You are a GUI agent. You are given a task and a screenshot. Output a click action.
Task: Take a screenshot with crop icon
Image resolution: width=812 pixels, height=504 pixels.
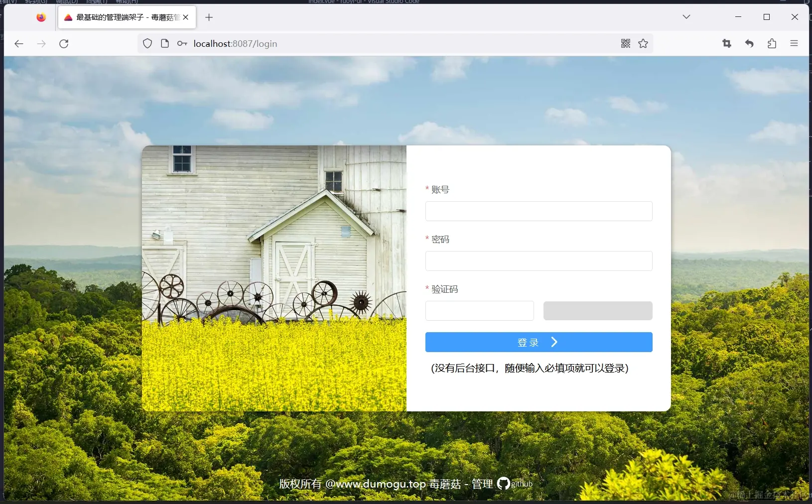tap(727, 44)
